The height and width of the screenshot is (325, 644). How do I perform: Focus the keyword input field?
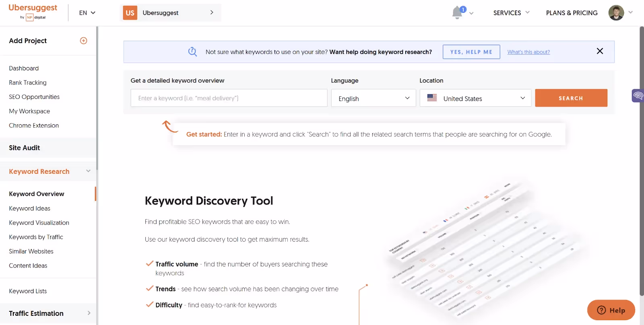(229, 98)
